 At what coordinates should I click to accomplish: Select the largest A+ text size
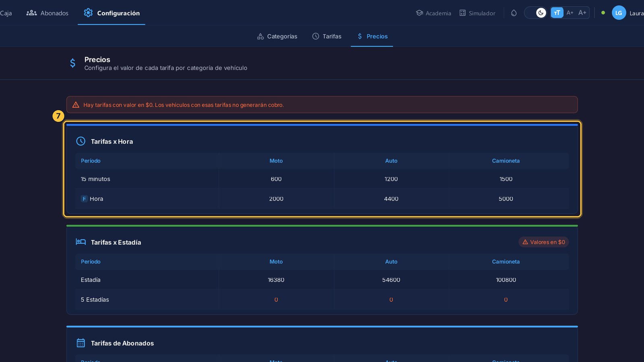click(582, 13)
